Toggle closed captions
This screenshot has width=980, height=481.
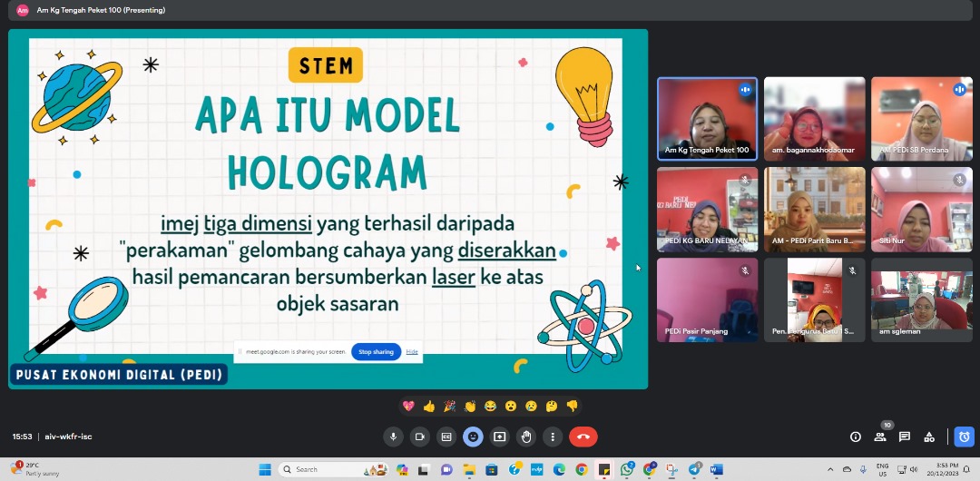(x=446, y=437)
